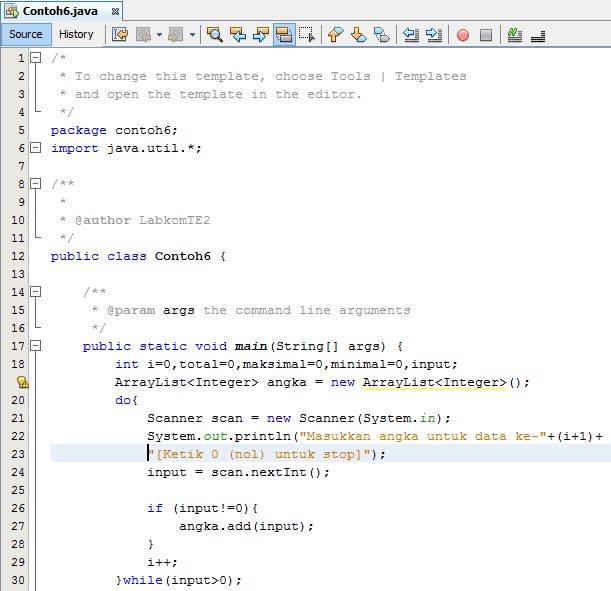Click Find Previous Occurrence icon
Screen dimensions: 611x591
[238, 35]
